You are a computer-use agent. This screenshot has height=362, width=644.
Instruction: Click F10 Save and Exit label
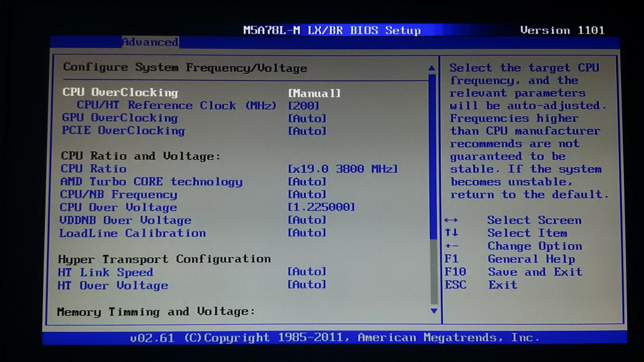pyautogui.click(x=513, y=272)
